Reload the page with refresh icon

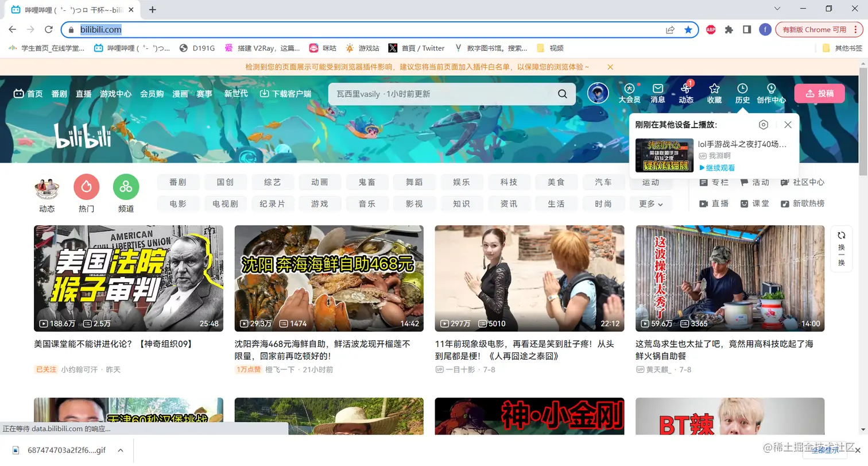[x=49, y=30]
